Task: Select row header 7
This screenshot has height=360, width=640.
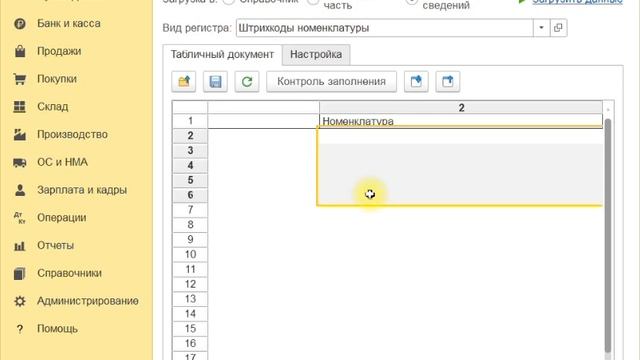Action: tap(190, 210)
